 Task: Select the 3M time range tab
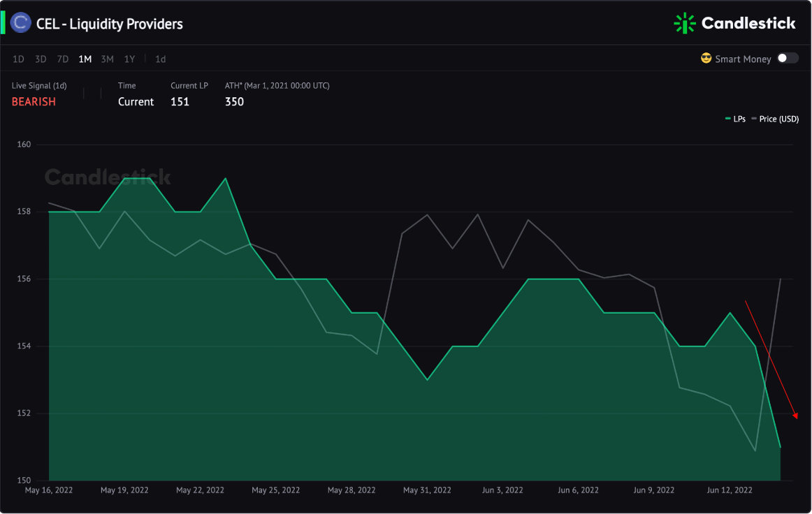107,59
